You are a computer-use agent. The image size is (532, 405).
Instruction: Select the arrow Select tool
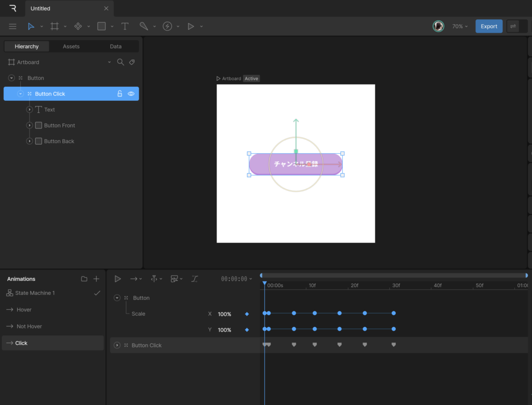pos(31,27)
